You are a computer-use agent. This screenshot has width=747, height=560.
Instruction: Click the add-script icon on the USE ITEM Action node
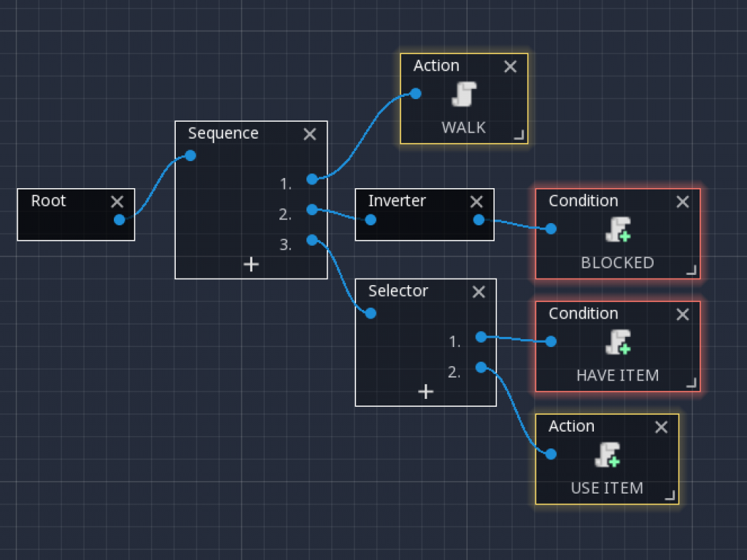[608, 456]
